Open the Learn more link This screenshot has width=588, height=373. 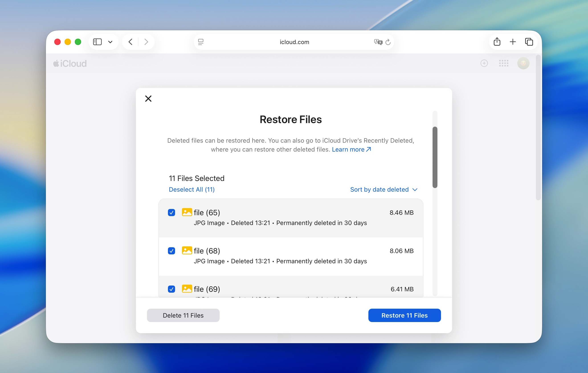coord(351,149)
